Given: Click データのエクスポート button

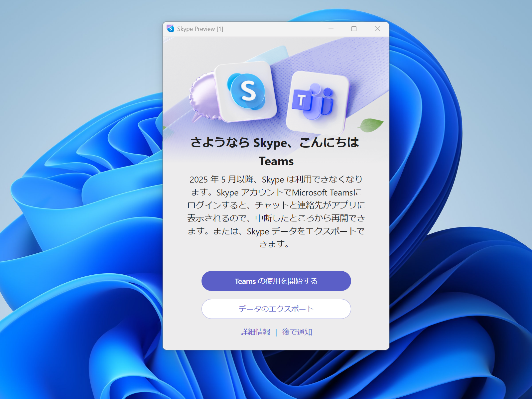Looking at the screenshot, I should pyautogui.click(x=276, y=309).
